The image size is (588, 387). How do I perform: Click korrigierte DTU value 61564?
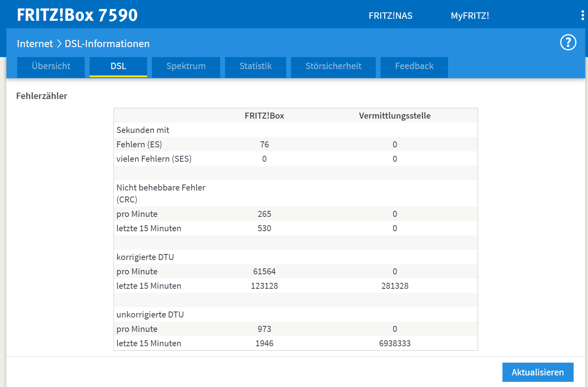click(264, 272)
